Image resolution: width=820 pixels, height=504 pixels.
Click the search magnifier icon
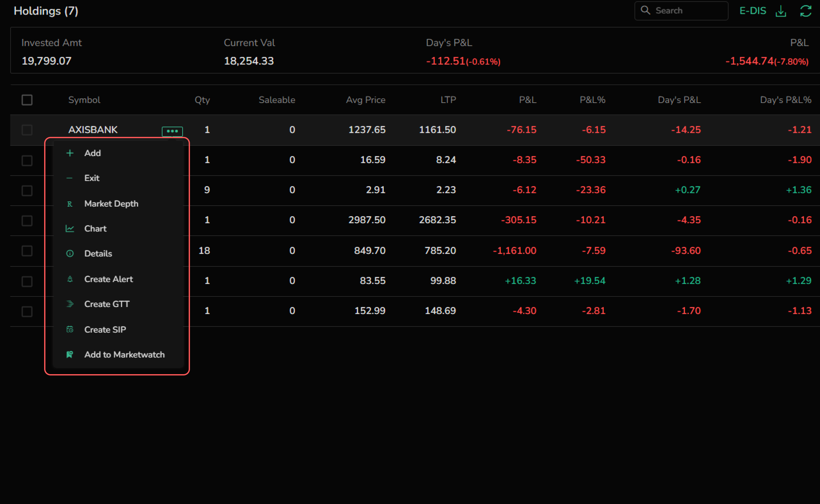click(x=645, y=10)
